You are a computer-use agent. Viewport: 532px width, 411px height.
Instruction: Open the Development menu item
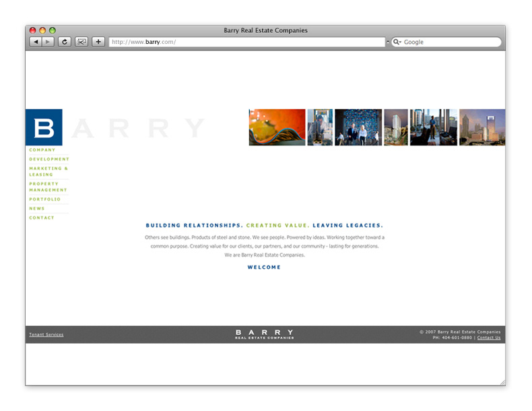pos(49,159)
